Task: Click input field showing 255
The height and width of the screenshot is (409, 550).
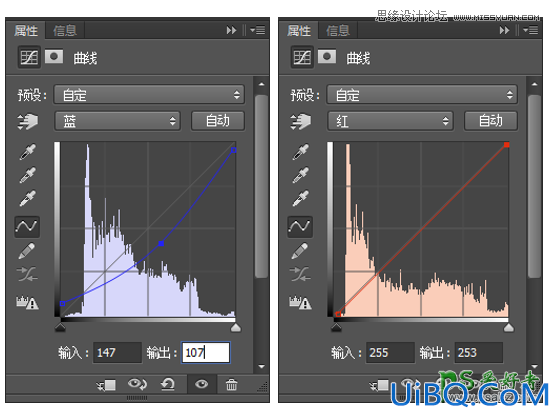Action: click(x=390, y=353)
